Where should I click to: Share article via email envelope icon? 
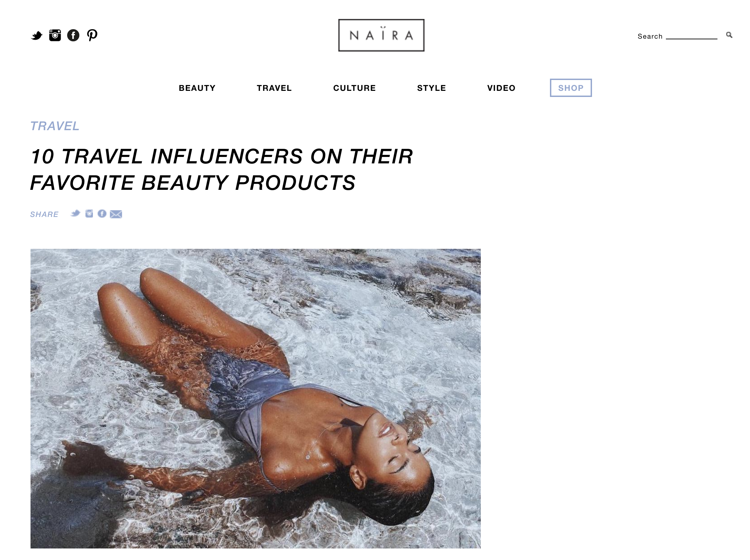[x=116, y=214]
